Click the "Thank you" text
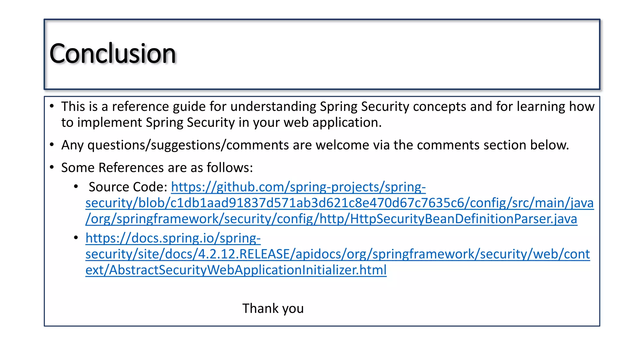Viewport: 644px width, 362px height. coord(273,308)
